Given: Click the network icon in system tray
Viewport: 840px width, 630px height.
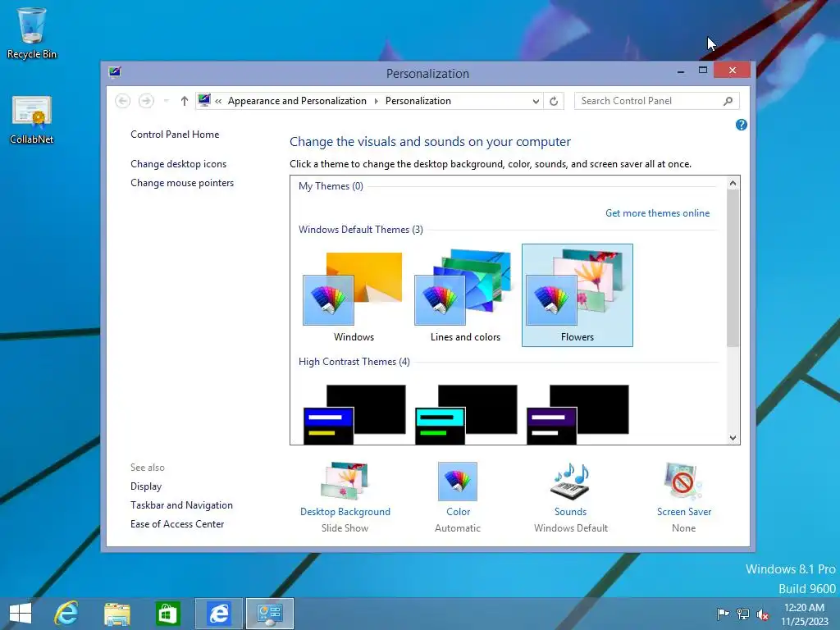Looking at the screenshot, I should click(743, 614).
